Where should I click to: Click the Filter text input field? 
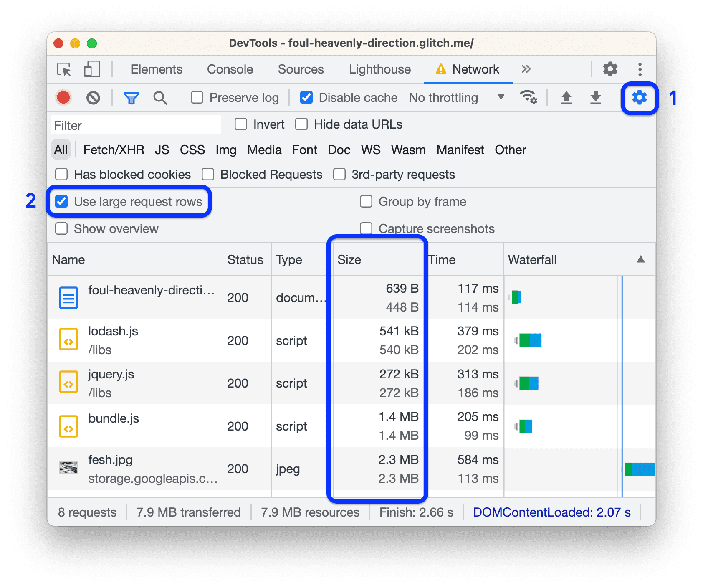136,125
